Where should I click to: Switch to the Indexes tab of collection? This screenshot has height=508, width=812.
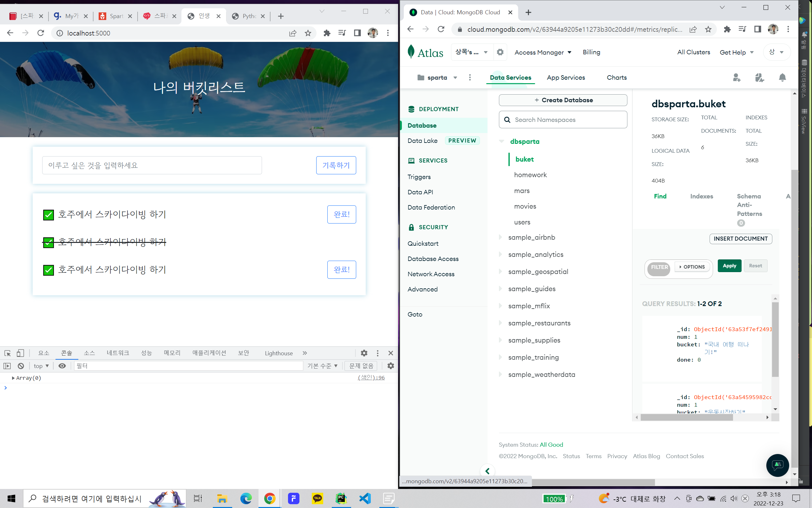[x=702, y=196]
